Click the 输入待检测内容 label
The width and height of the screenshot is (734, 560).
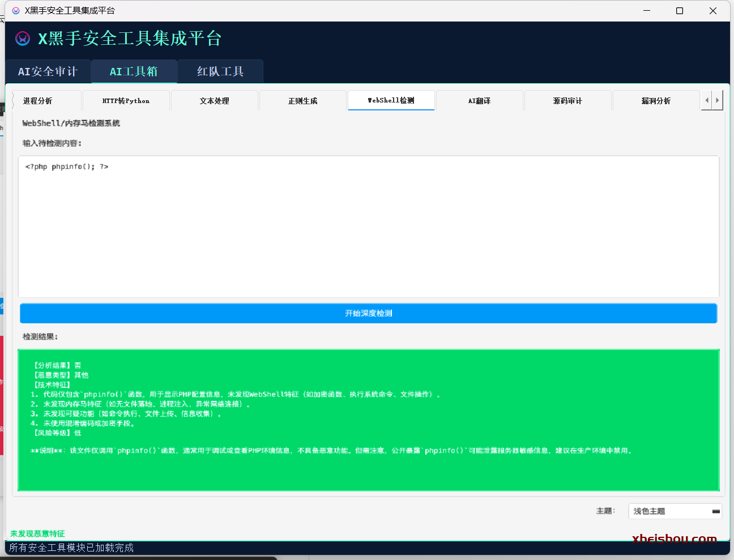point(52,143)
